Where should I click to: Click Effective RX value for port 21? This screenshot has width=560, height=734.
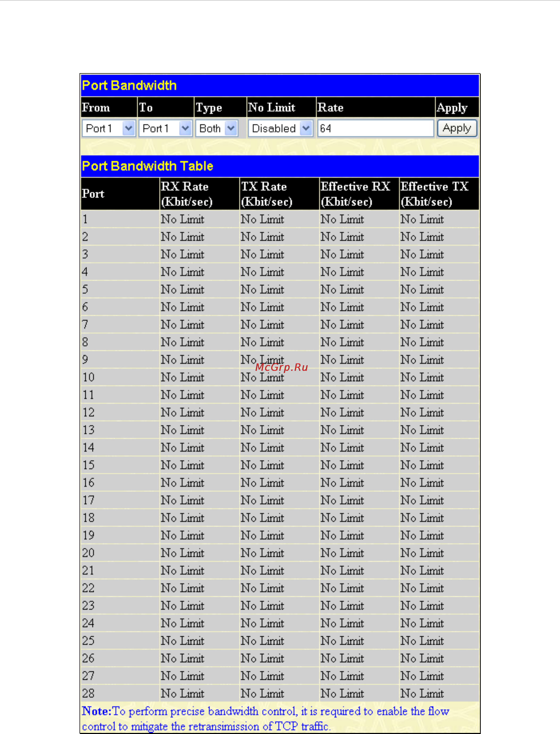click(342, 570)
